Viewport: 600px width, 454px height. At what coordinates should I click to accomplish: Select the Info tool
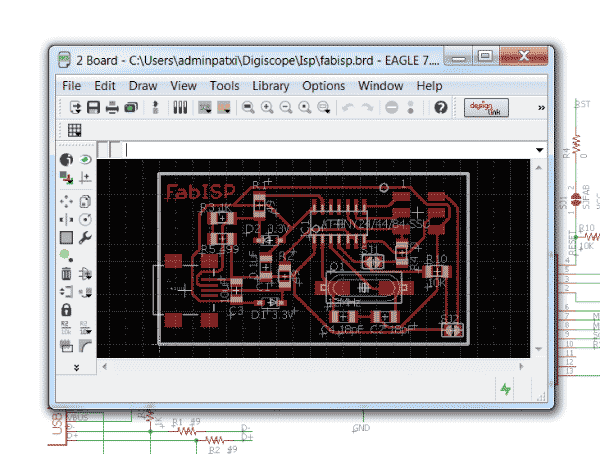[66, 159]
